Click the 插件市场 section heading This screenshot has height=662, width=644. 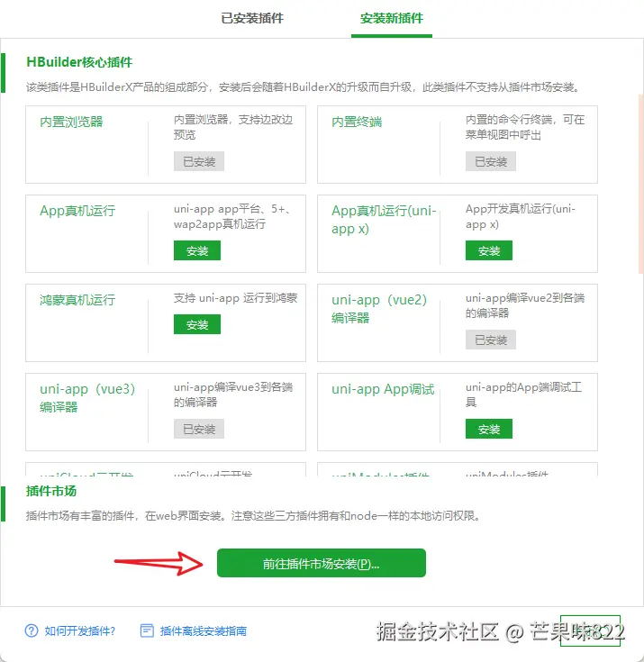click(51, 491)
